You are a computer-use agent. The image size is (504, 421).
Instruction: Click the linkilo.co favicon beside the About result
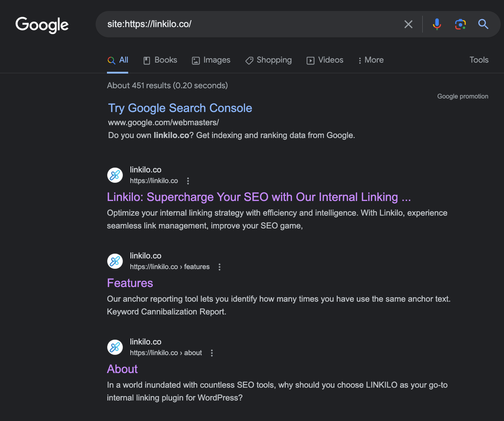point(115,347)
